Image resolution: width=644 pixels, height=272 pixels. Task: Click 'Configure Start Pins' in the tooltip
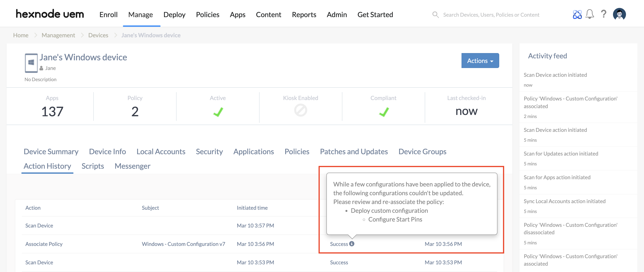[395, 219]
